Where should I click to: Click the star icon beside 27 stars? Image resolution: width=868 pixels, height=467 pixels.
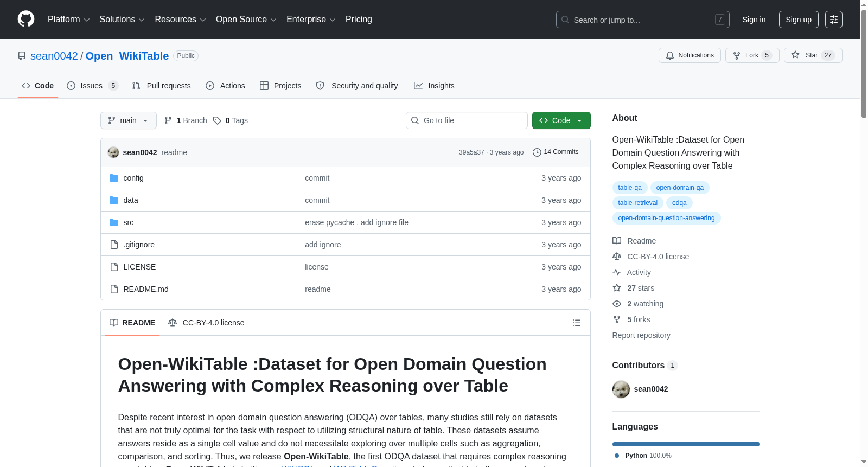(x=617, y=288)
